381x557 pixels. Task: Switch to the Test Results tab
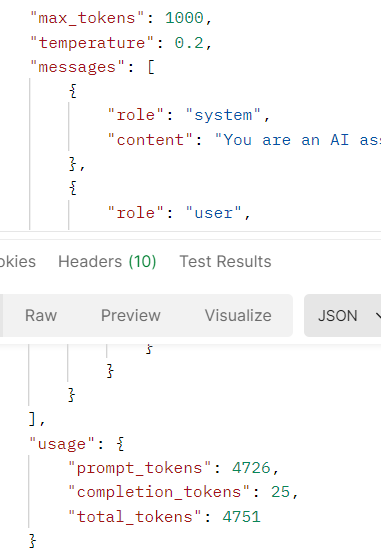pyautogui.click(x=225, y=262)
